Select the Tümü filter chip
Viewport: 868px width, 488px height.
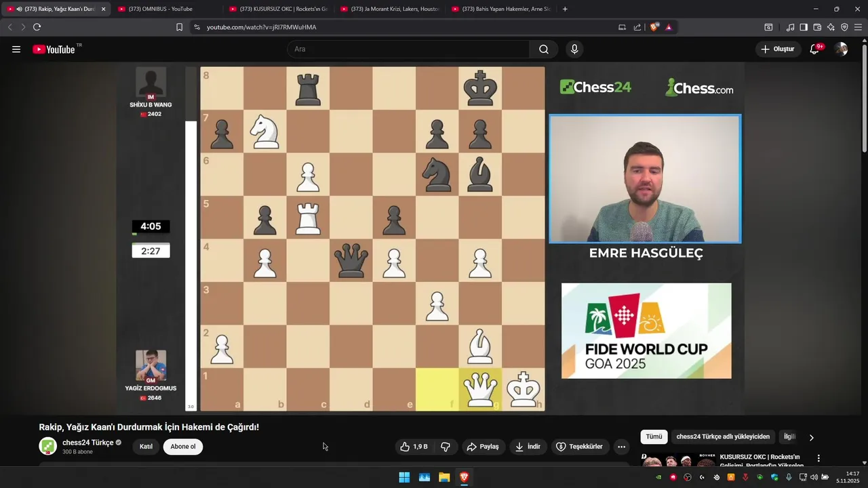[654, 437]
